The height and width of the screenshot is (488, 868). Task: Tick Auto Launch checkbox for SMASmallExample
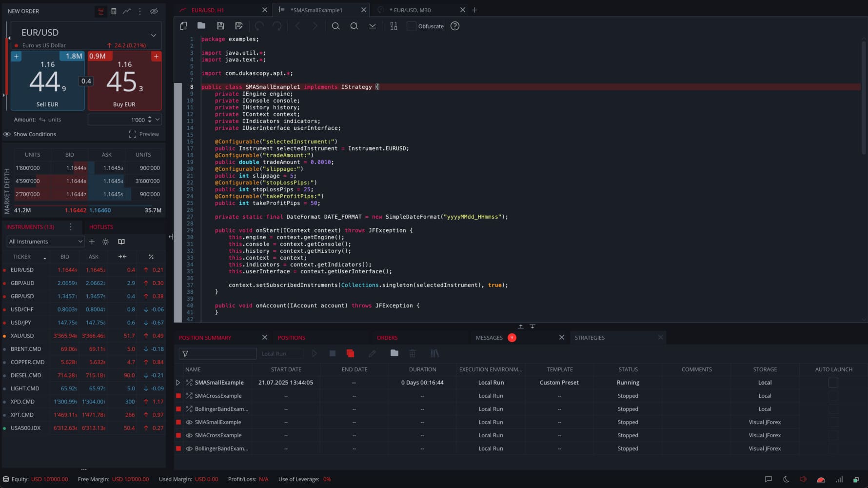coord(833,383)
